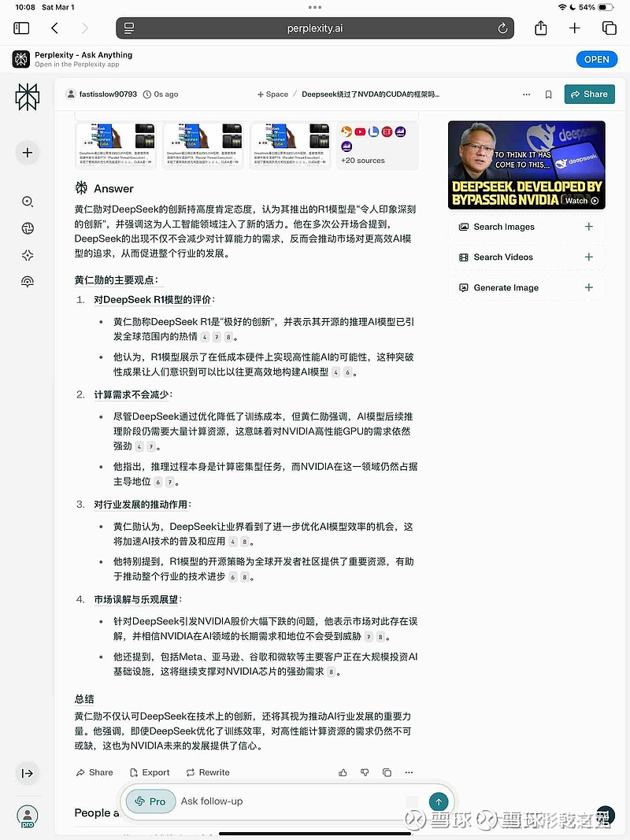Screen dimensions: 630x840
Task: Reload the page in Safari address bar
Action: click(x=502, y=28)
